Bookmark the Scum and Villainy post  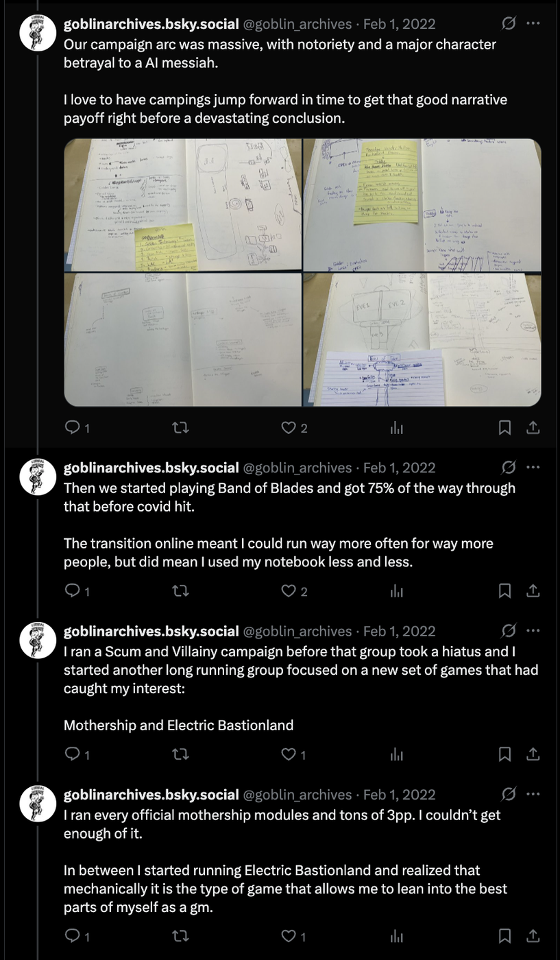coord(504,754)
